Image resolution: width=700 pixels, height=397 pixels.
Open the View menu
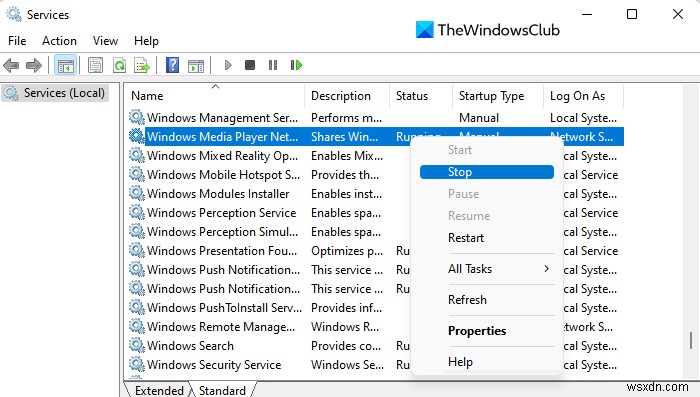click(x=105, y=41)
